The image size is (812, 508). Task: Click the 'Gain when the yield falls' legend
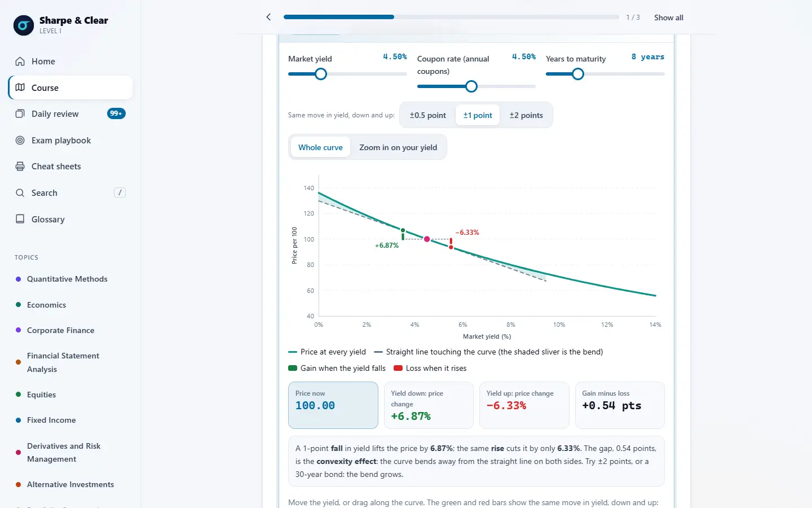(337, 368)
